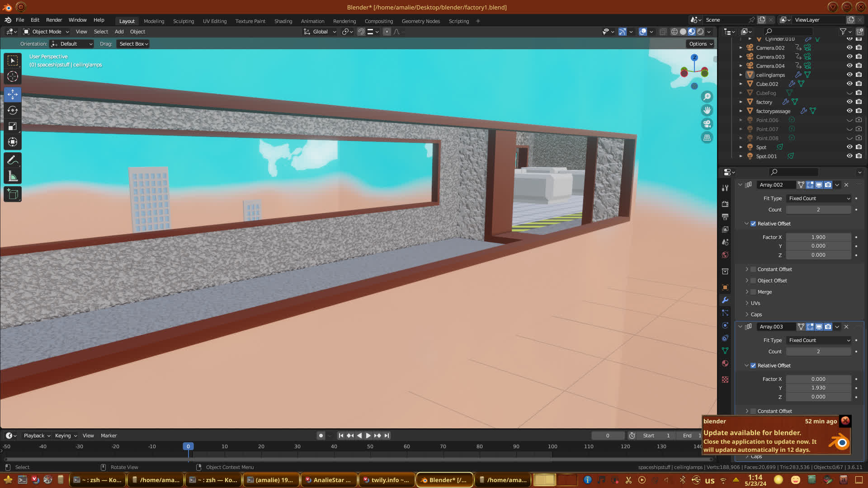Viewport: 868px width, 488px height.
Task: Activate the Annotate tool
Action: pyautogui.click(x=13, y=160)
